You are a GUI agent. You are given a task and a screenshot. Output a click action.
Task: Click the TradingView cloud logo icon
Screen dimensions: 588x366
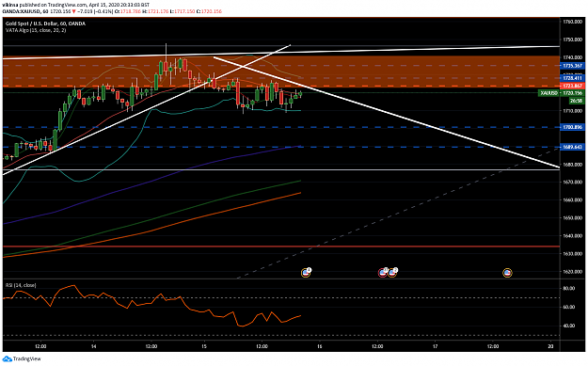tap(8, 358)
